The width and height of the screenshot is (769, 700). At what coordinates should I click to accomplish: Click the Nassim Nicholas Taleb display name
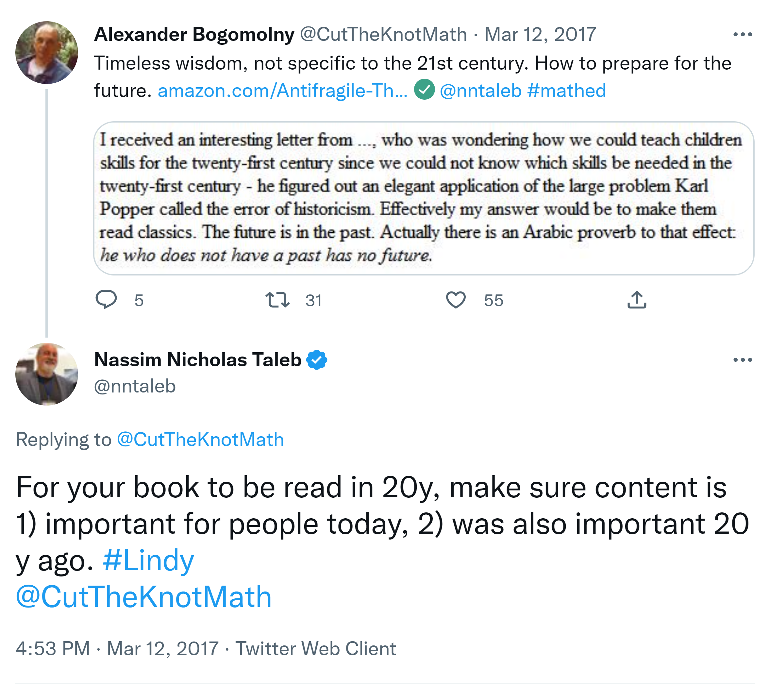click(x=198, y=360)
